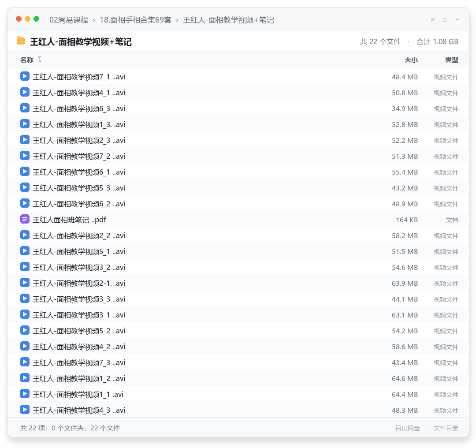The image size is (476, 448).
Task: Click video icon for 王红人-面相教学视频7_1
Action: (25, 76)
